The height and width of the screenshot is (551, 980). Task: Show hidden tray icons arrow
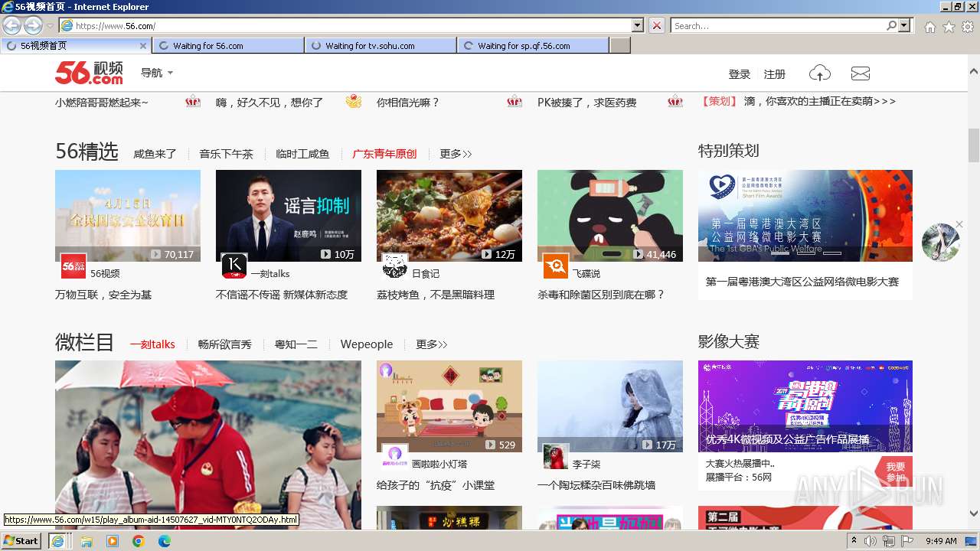point(854,541)
